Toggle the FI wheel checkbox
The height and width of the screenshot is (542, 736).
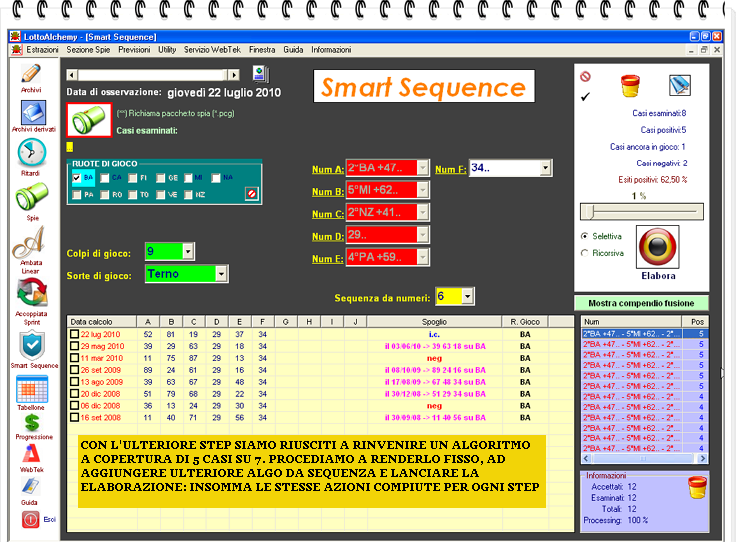point(132,178)
